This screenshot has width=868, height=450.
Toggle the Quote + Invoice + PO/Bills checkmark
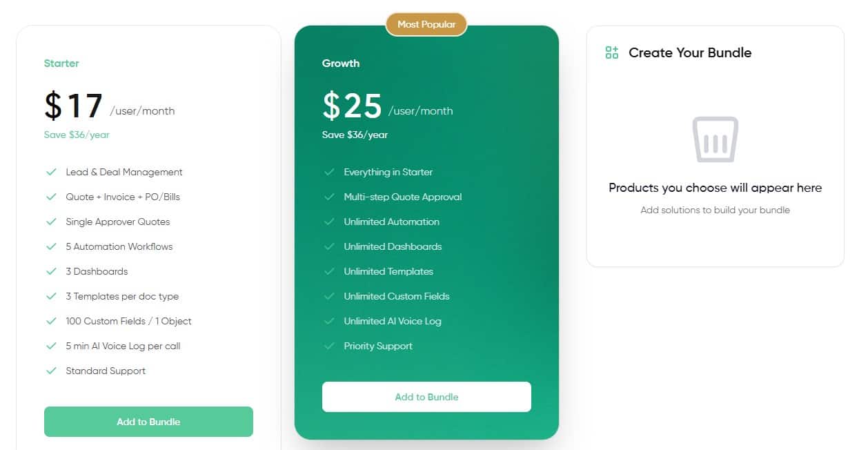pos(52,197)
